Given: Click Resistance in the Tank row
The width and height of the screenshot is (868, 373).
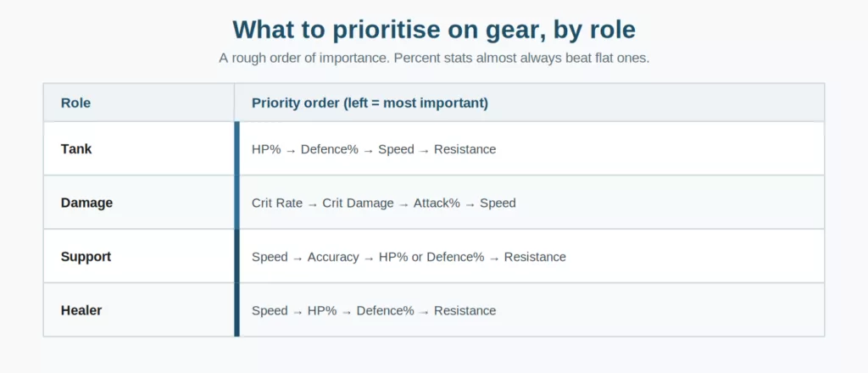Looking at the screenshot, I should coord(465,149).
